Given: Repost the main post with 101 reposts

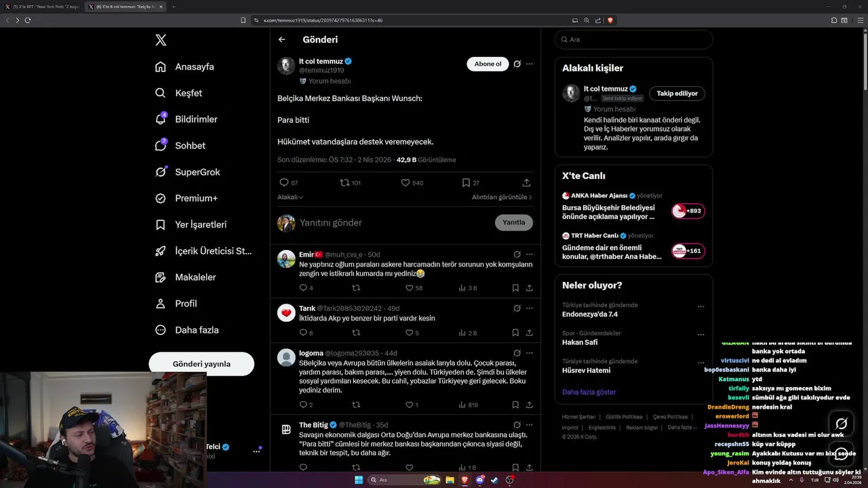Looking at the screenshot, I should pos(344,183).
